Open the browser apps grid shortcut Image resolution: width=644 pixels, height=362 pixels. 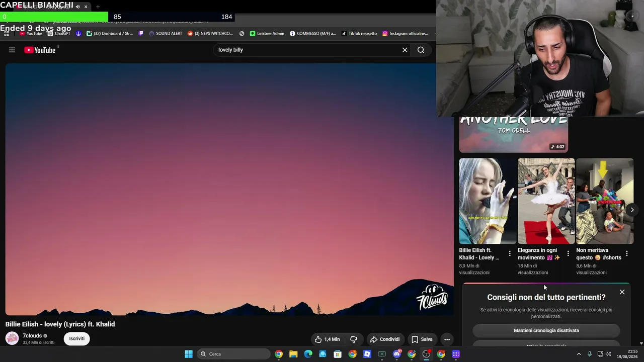(7, 34)
